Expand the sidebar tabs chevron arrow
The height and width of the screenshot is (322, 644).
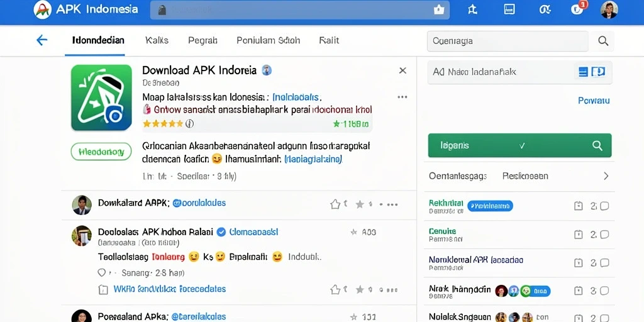pyautogui.click(x=606, y=176)
